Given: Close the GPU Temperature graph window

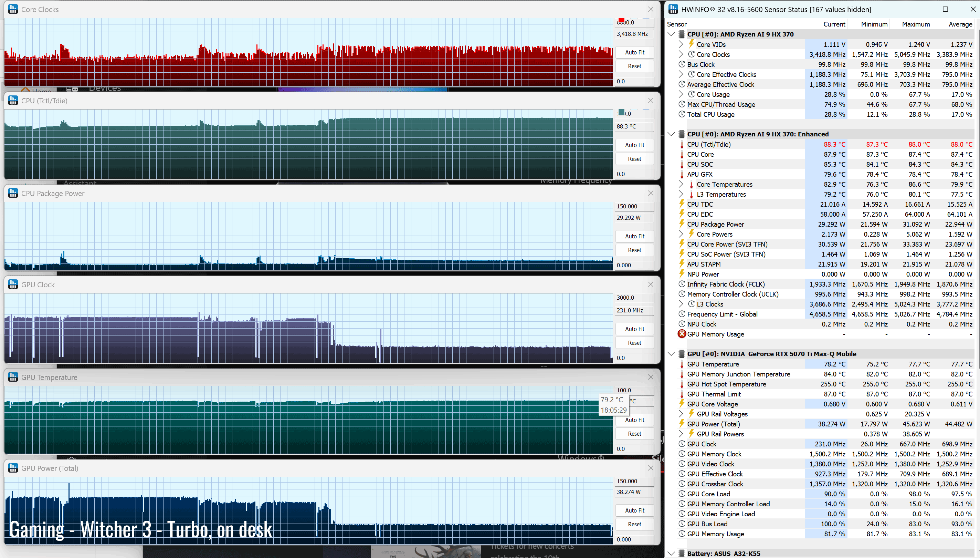Looking at the screenshot, I should click(650, 378).
